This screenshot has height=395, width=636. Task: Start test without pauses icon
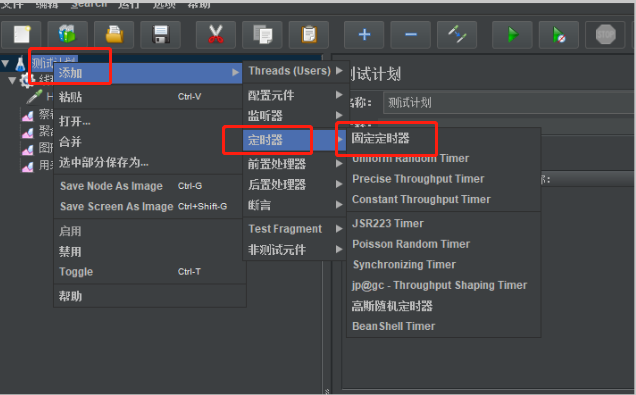(559, 34)
